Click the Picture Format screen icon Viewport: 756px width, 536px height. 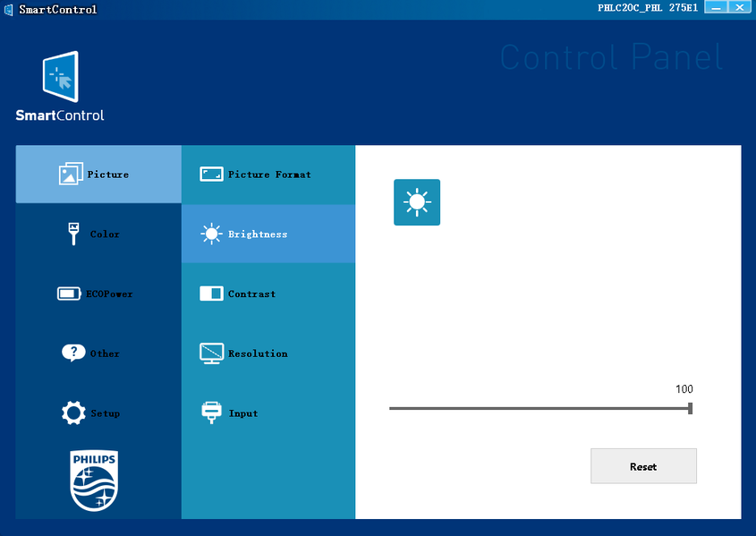tap(211, 174)
